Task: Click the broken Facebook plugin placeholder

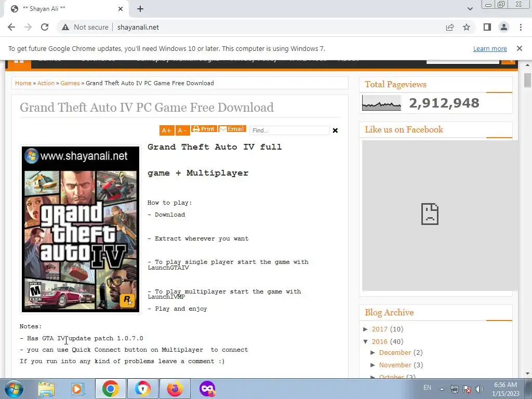Action: [440, 216]
